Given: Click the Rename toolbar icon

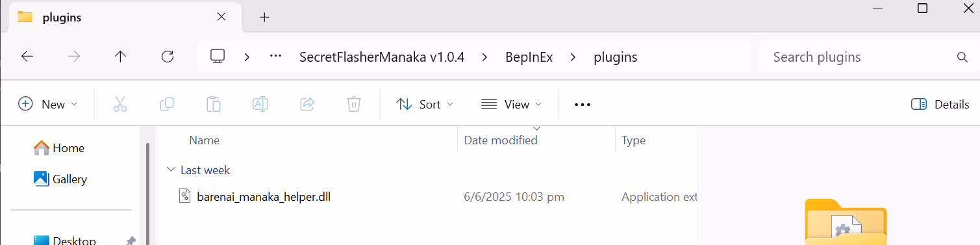Looking at the screenshot, I should (260, 104).
